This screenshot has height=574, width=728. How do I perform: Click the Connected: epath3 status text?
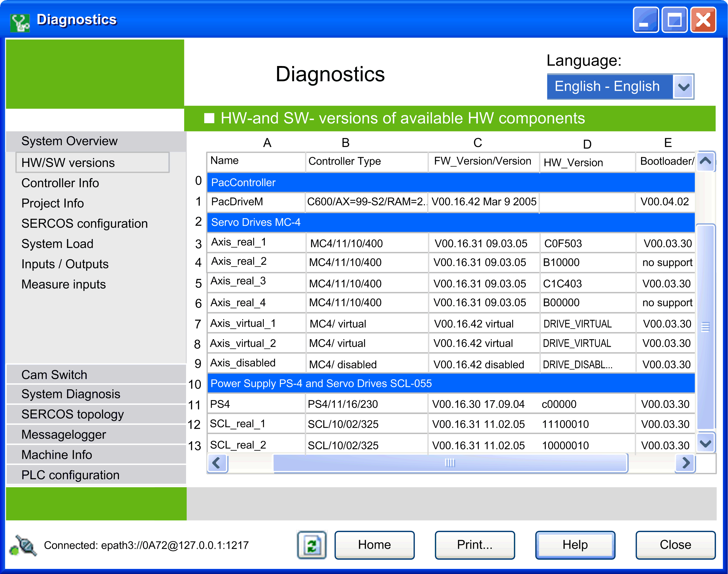click(x=146, y=545)
